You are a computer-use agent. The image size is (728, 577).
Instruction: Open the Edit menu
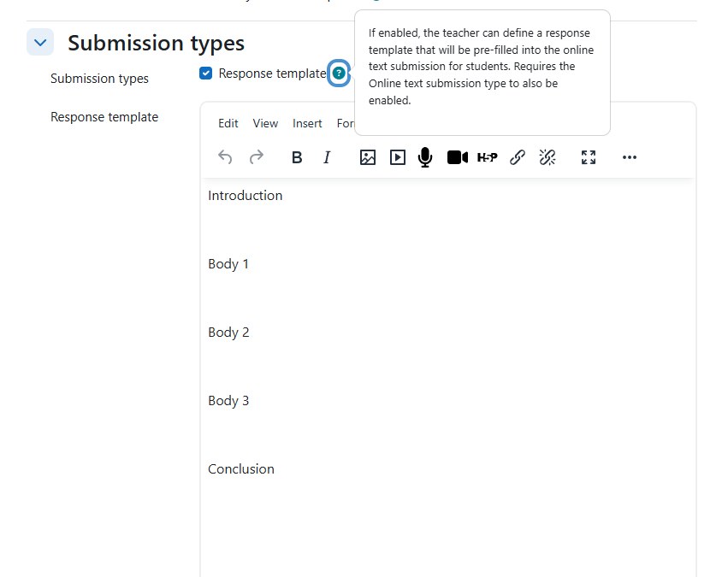(228, 123)
